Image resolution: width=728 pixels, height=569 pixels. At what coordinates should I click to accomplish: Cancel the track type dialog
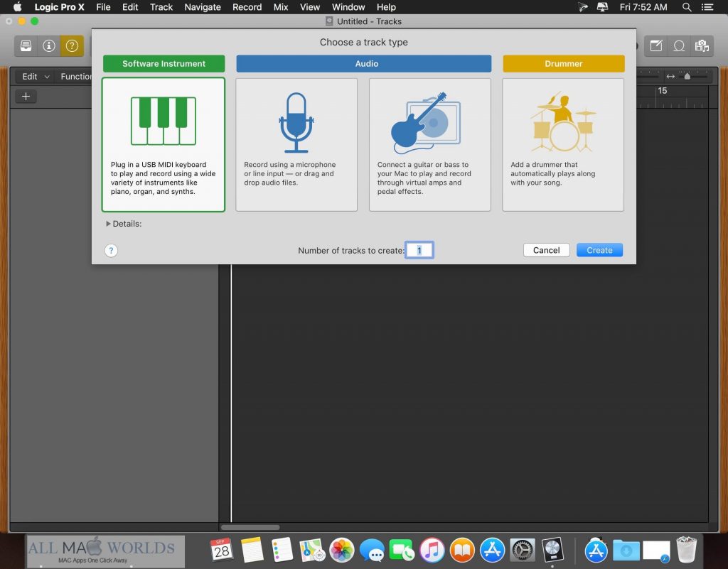[547, 250]
